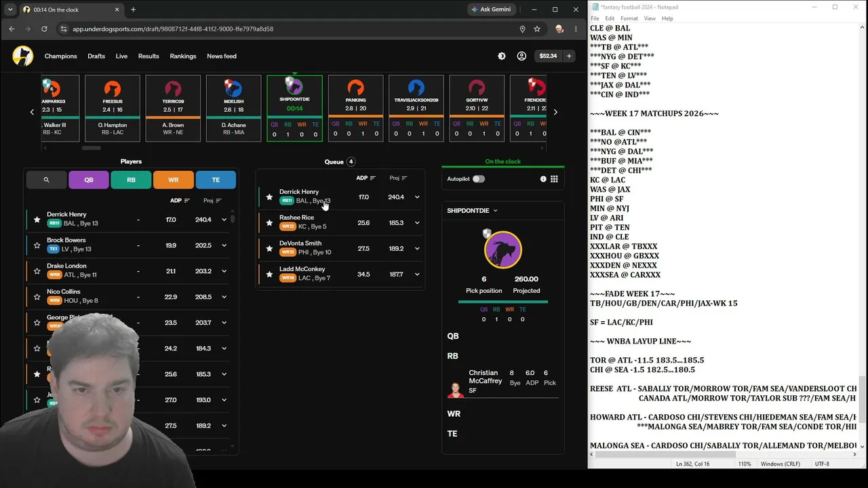The height and width of the screenshot is (488, 868).
Task: Filter players by WR
Action: 174,180
